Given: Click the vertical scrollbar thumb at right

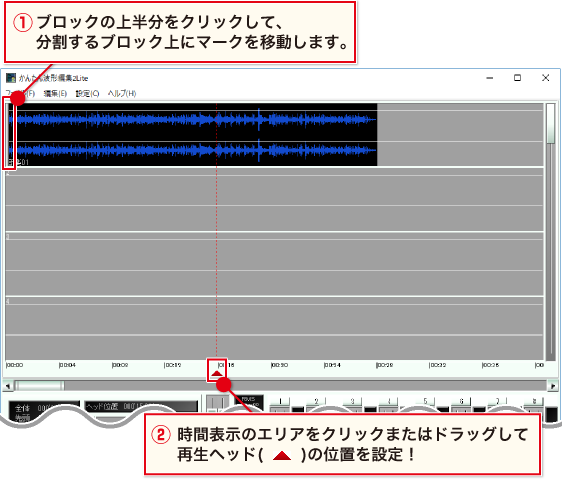Looking at the screenshot, I should (x=550, y=124).
